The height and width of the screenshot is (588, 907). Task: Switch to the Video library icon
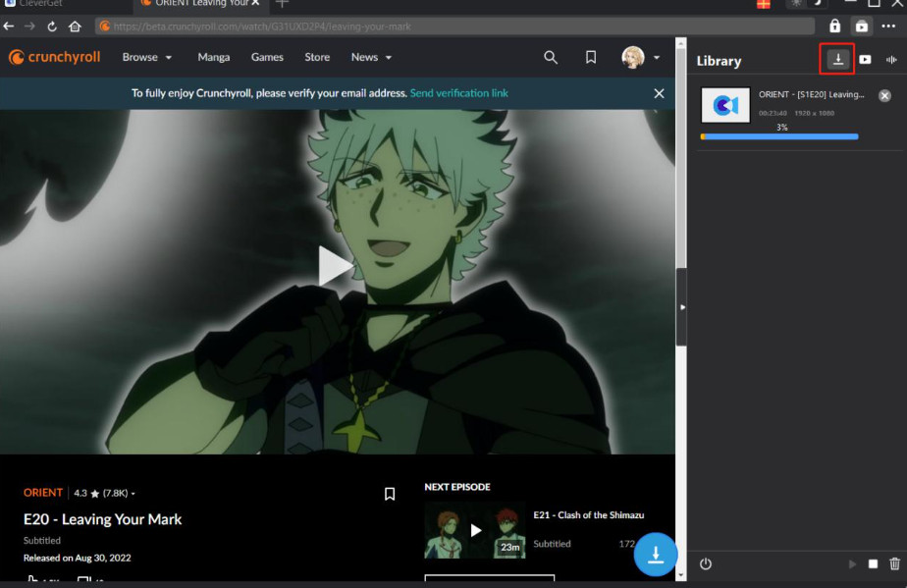click(865, 60)
